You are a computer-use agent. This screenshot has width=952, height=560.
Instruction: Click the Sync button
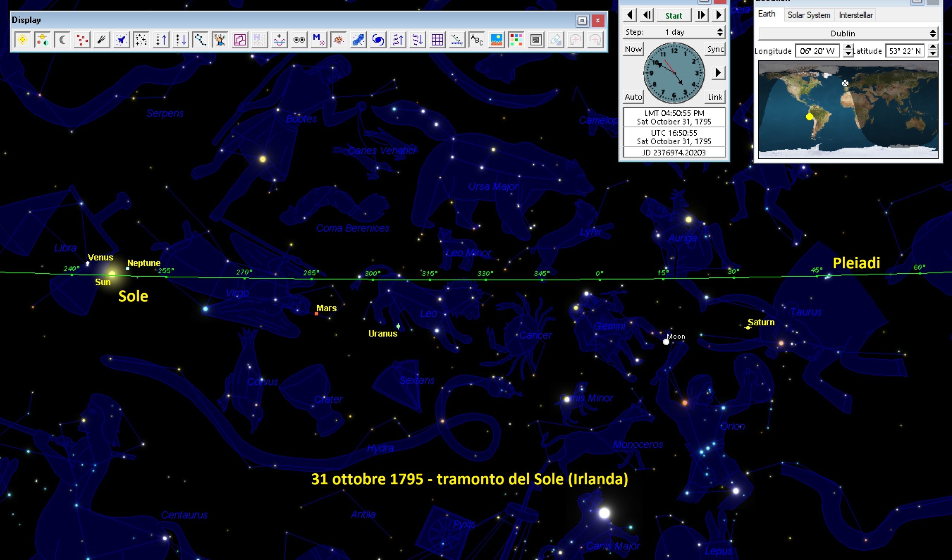coord(715,49)
